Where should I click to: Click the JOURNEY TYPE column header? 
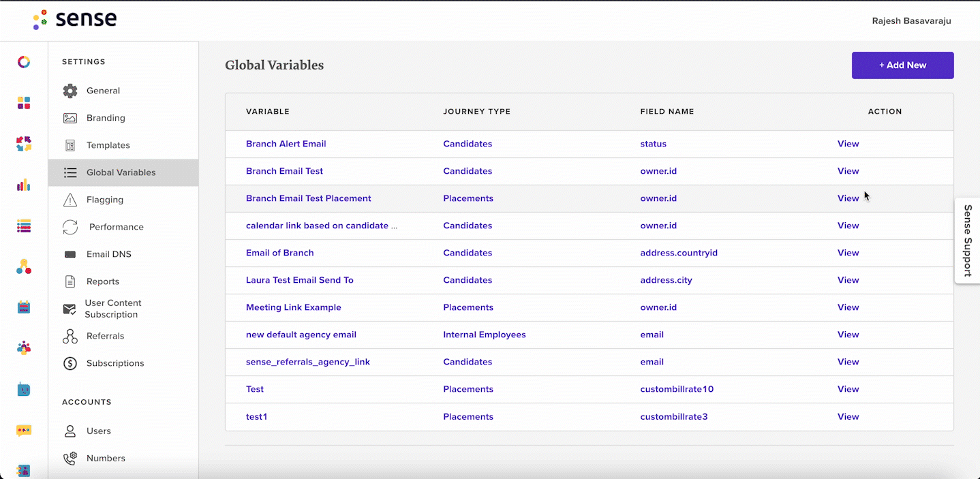[476, 111]
